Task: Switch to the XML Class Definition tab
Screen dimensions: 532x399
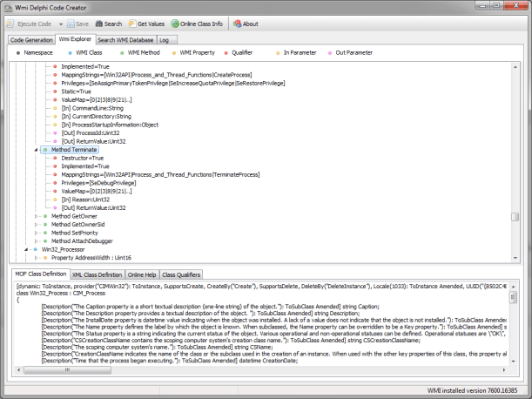Action: click(x=97, y=274)
